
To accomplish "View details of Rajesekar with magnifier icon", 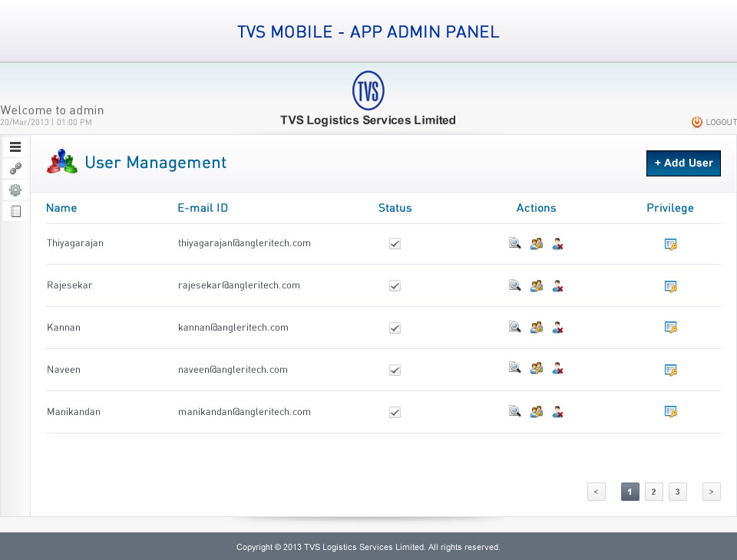I will (514, 285).
